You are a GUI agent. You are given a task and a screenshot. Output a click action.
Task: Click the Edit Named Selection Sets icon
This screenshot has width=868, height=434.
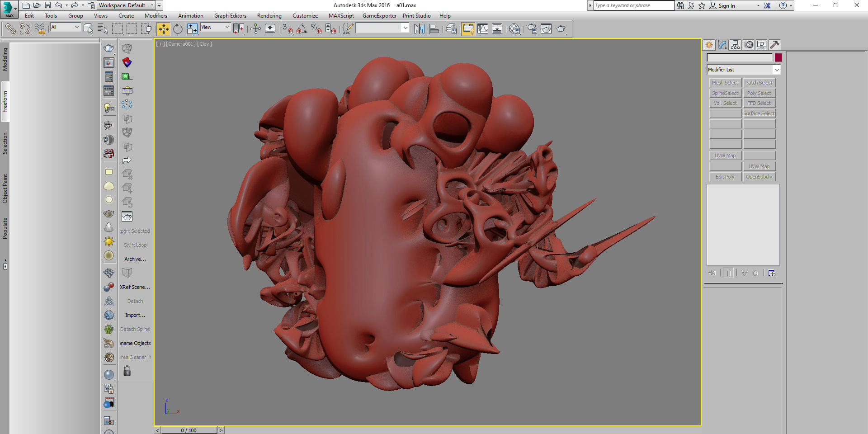click(348, 29)
